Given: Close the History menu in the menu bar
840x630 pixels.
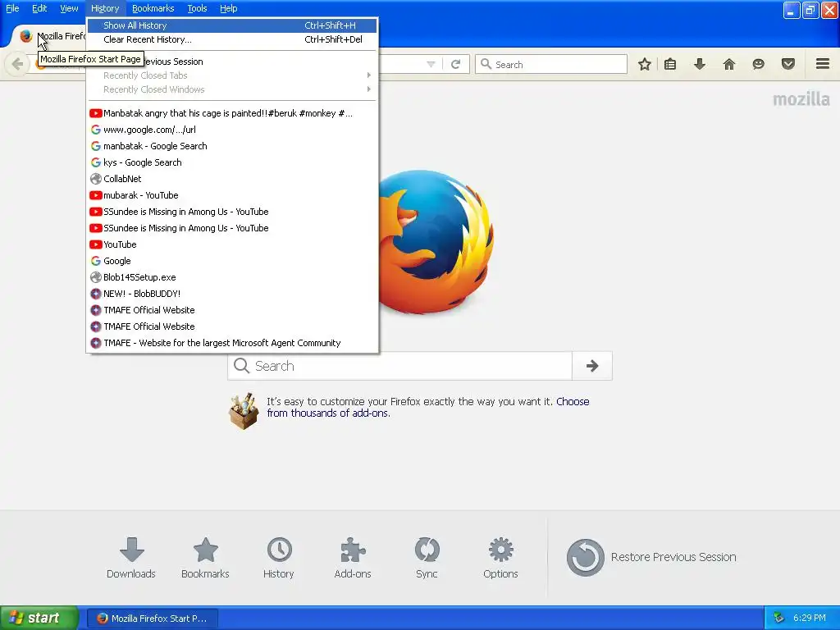Looking at the screenshot, I should click(x=105, y=8).
